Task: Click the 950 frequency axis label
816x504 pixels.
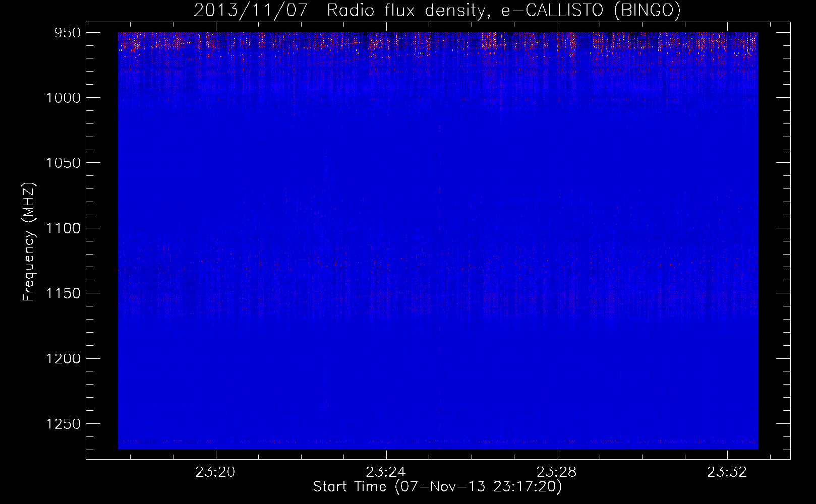Action: (67, 33)
